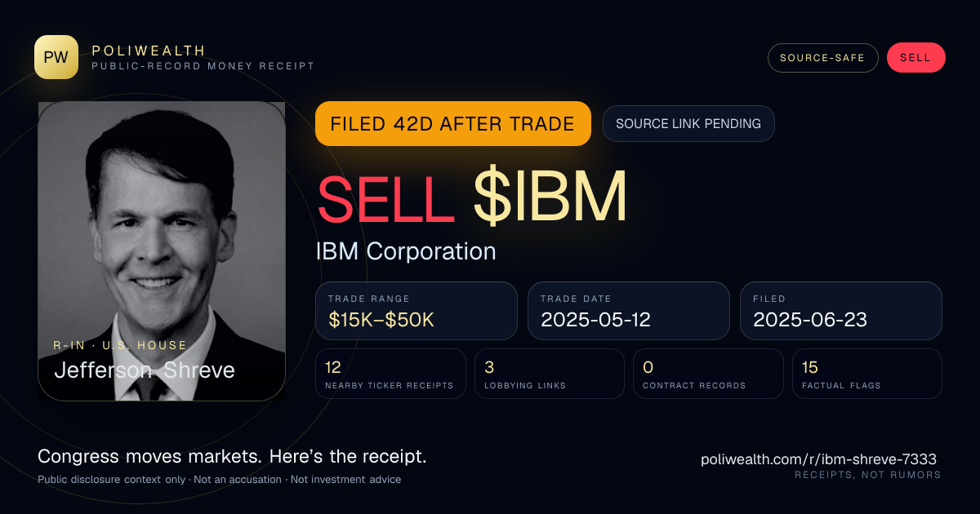The image size is (980, 514).
Task: Click the red SELL pill button
Action: [915, 58]
